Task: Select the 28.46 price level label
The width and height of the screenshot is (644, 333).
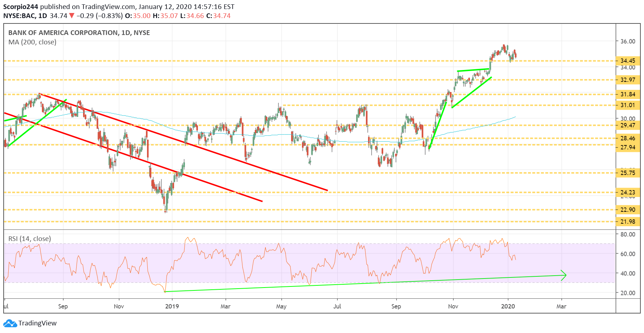Action: [628, 138]
